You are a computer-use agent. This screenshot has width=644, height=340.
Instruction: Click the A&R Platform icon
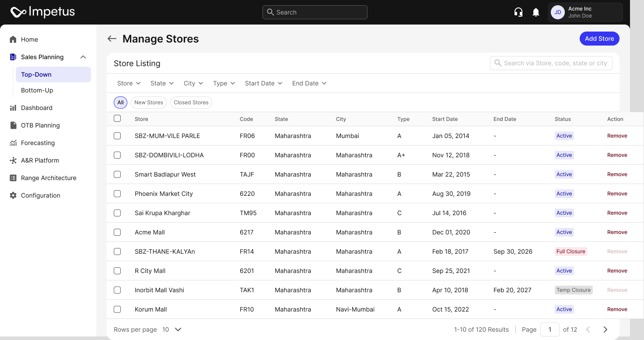tap(13, 160)
